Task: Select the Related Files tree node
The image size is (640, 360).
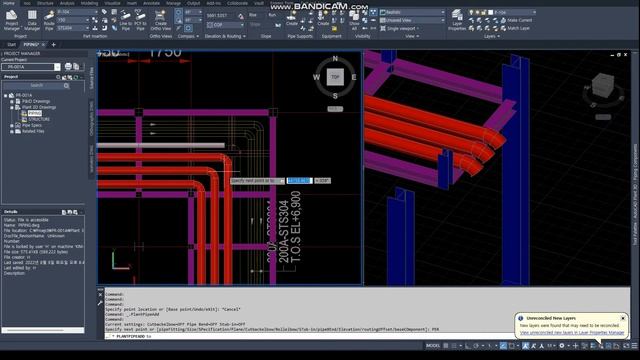Action: pos(33,131)
